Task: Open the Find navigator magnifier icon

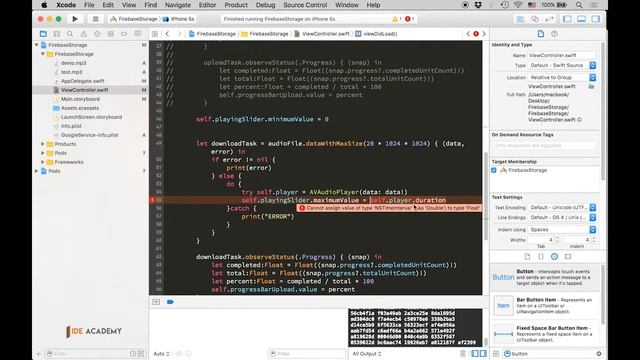Action: [x=70, y=34]
